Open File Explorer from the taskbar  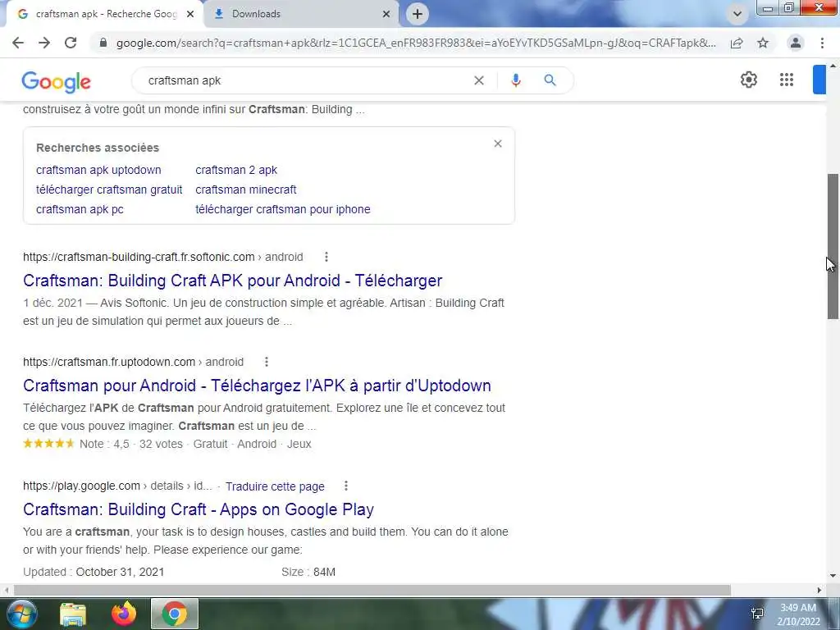click(73, 614)
